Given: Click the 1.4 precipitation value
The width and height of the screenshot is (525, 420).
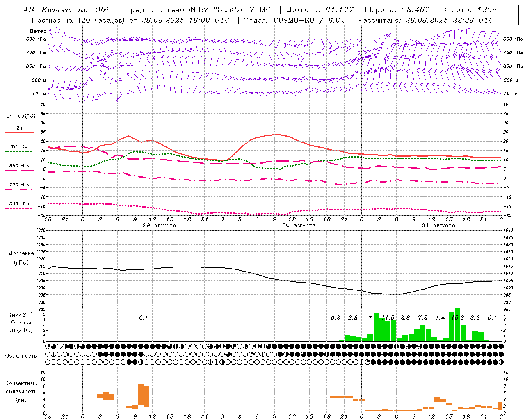Looking at the screenshot, I should click(x=440, y=318).
